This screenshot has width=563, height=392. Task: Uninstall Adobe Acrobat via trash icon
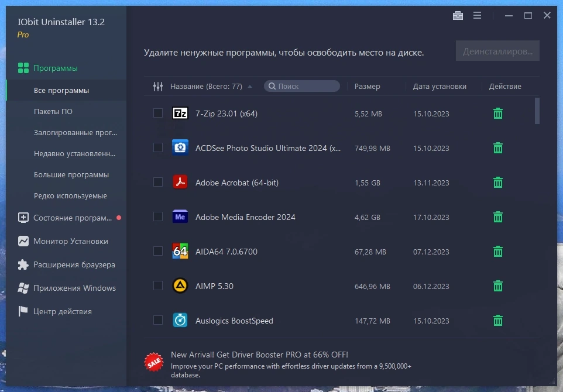[x=497, y=183]
